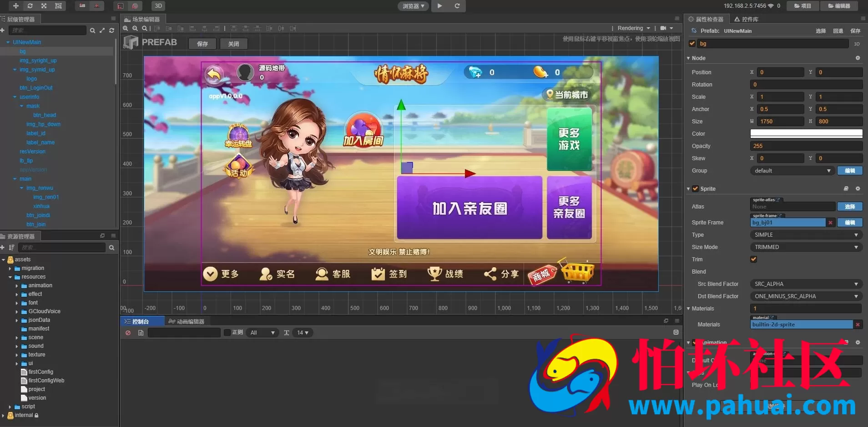Expand the migration folder
The image size is (868, 427).
(10, 269)
